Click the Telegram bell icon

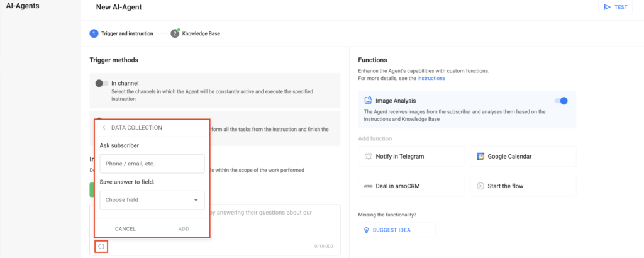(x=369, y=156)
